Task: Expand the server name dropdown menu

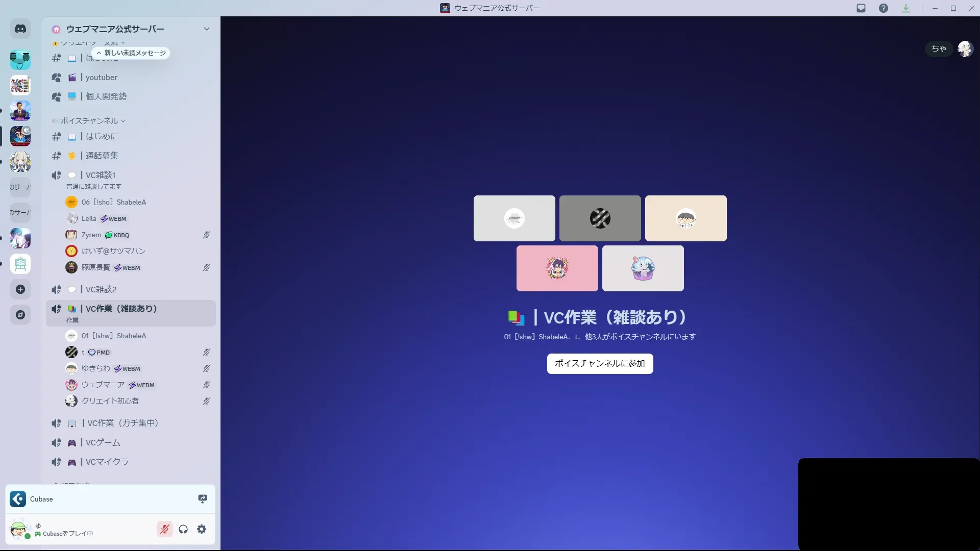Action: [x=206, y=29]
